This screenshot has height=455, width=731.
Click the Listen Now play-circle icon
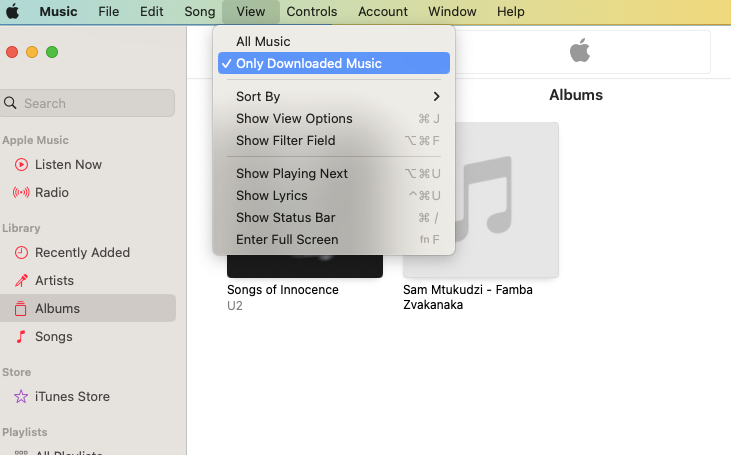click(x=21, y=165)
